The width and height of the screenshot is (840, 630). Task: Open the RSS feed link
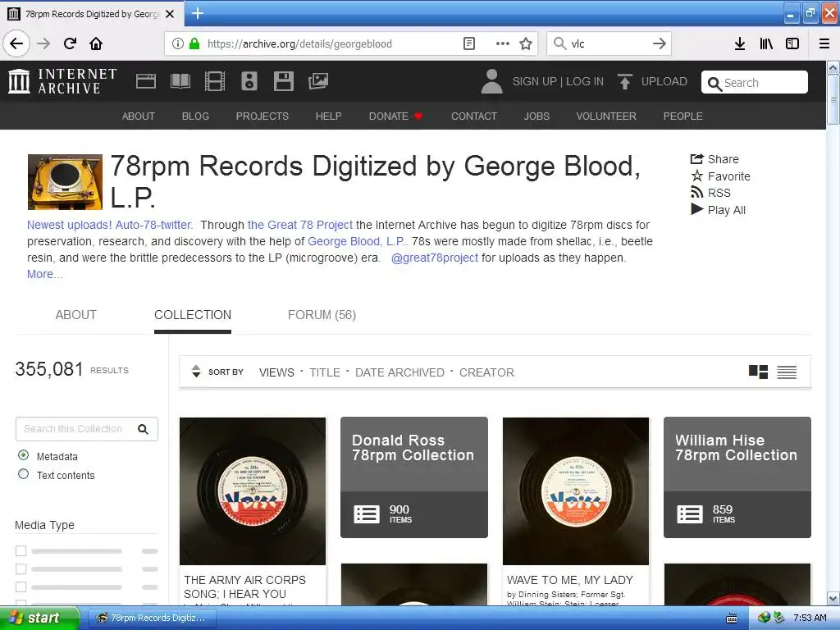711,193
